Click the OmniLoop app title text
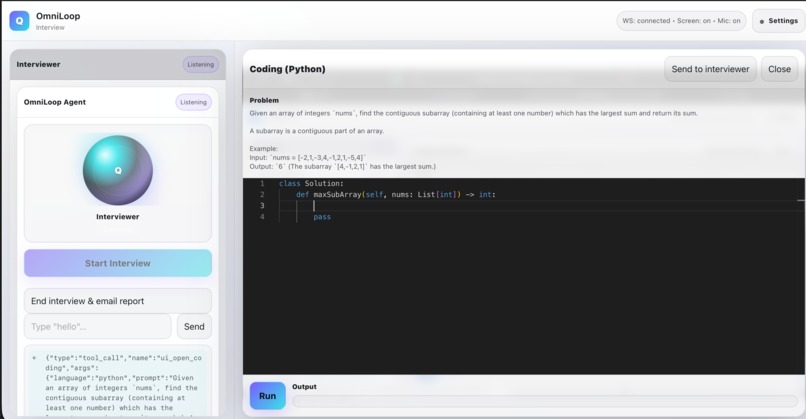The width and height of the screenshot is (806, 419). click(58, 16)
